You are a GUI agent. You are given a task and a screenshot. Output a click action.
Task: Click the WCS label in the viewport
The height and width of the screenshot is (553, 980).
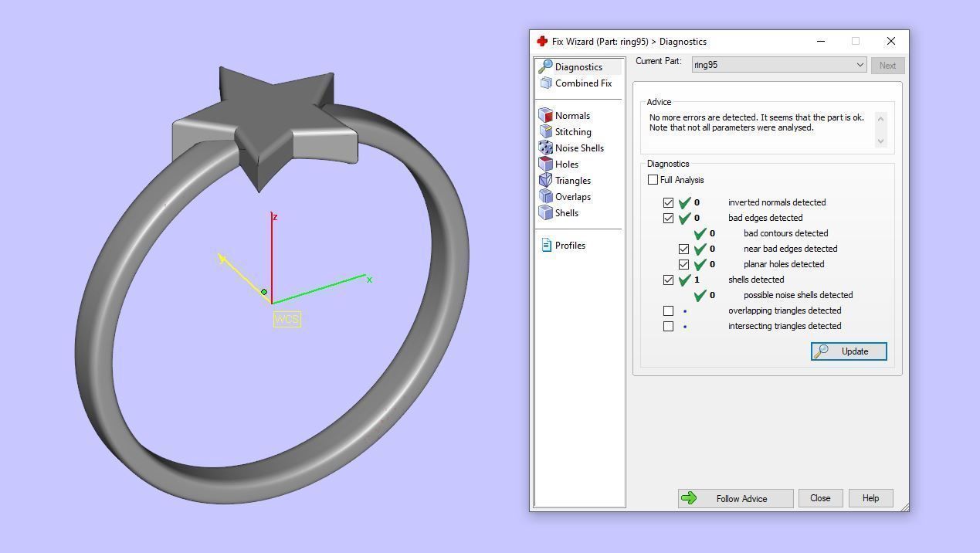click(287, 319)
